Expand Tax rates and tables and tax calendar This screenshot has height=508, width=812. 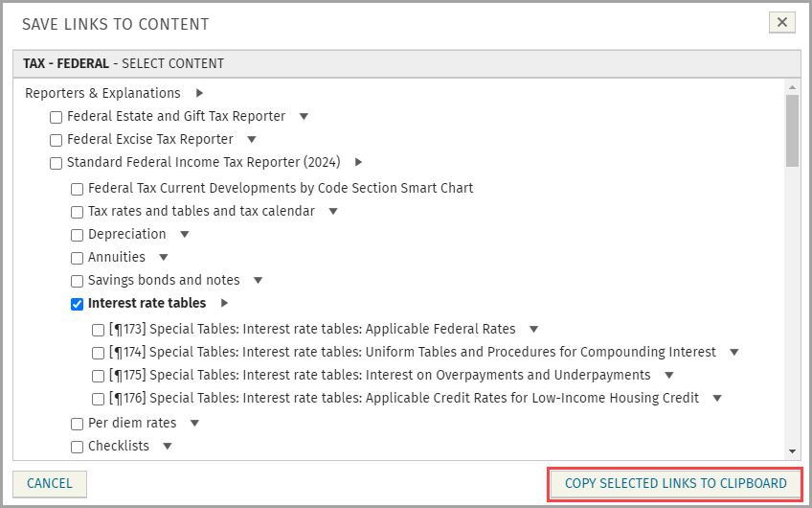[x=333, y=212]
